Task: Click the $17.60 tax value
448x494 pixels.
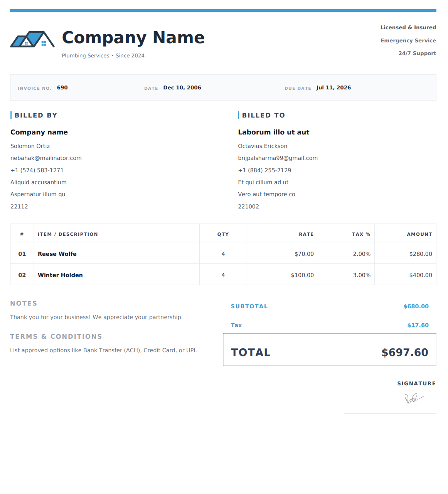Action: (x=418, y=325)
